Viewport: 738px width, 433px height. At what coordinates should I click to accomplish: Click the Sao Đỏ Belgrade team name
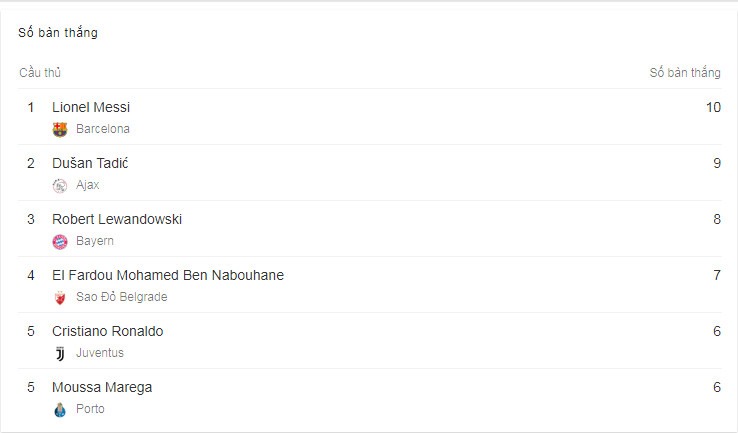tap(121, 297)
